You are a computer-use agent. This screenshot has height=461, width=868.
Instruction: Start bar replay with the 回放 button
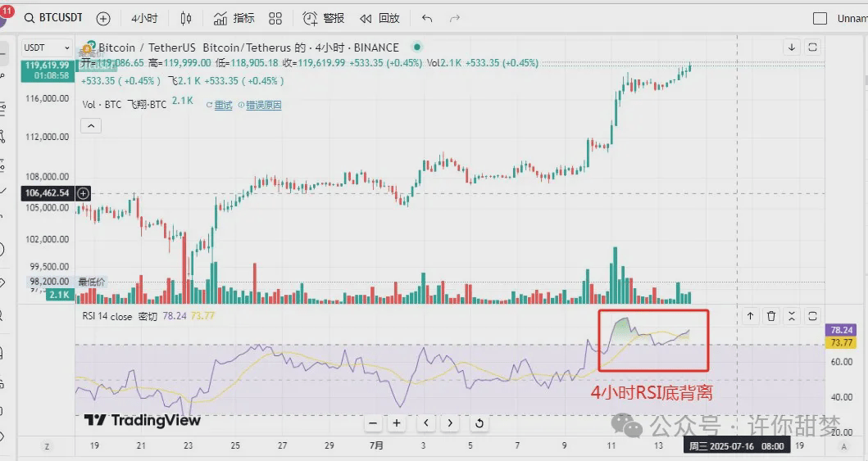[x=379, y=19]
